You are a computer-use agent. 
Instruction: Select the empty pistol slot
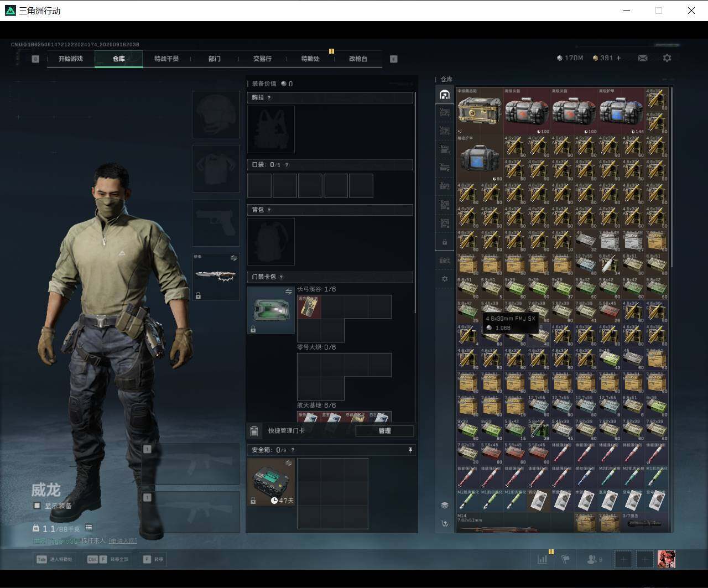coord(216,223)
